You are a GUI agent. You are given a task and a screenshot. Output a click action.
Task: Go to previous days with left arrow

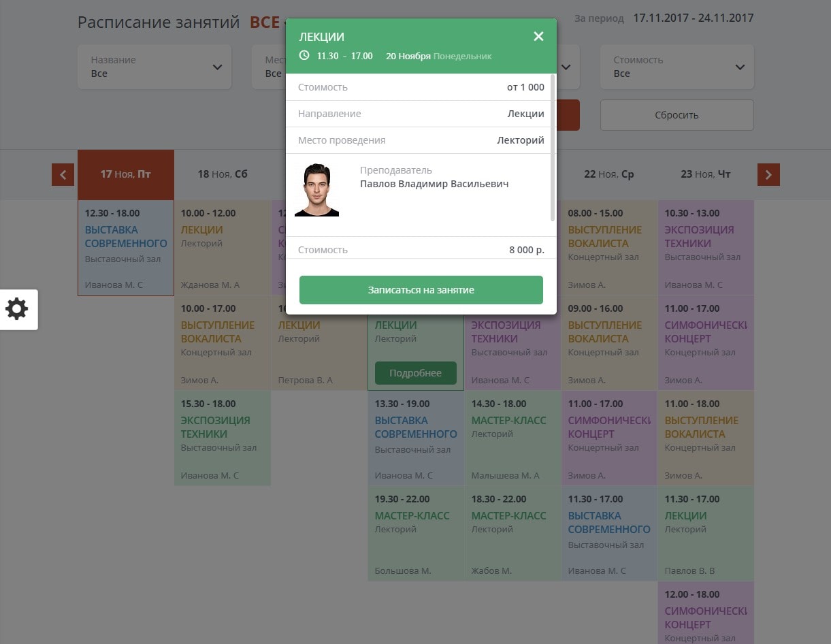click(63, 174)
